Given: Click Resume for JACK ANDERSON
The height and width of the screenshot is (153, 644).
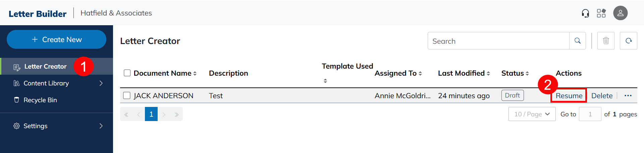Looking at the screenshot, I should 569,95.
